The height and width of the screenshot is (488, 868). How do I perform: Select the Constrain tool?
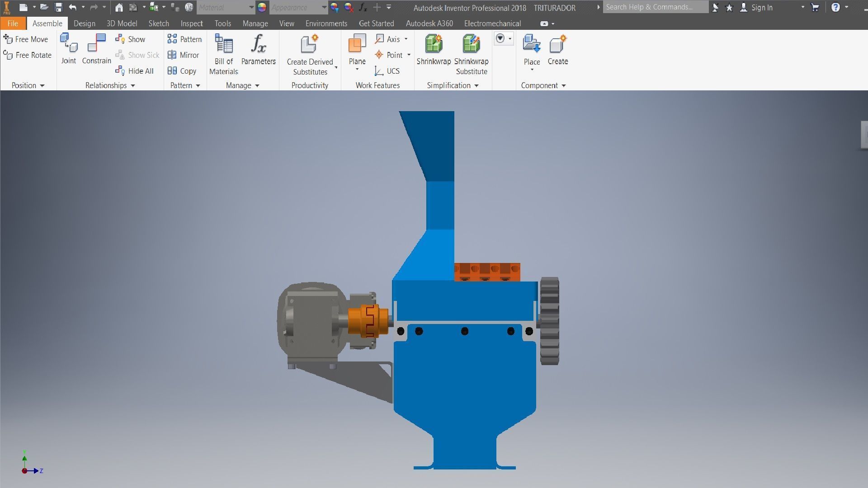96,49
